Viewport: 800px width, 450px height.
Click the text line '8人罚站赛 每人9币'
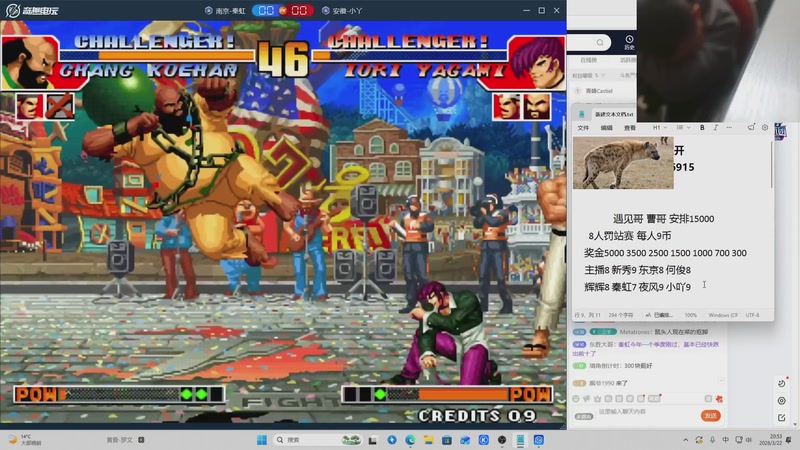point(630,236)
